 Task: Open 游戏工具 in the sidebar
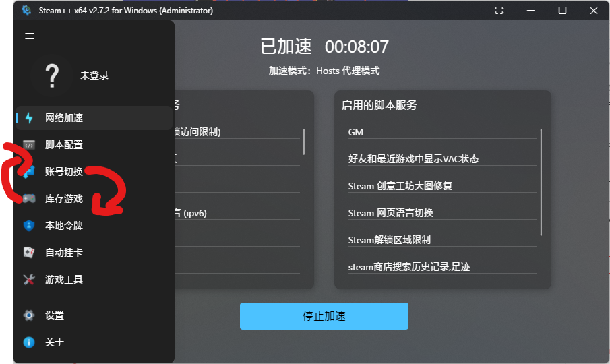click(x=94, y=280)
